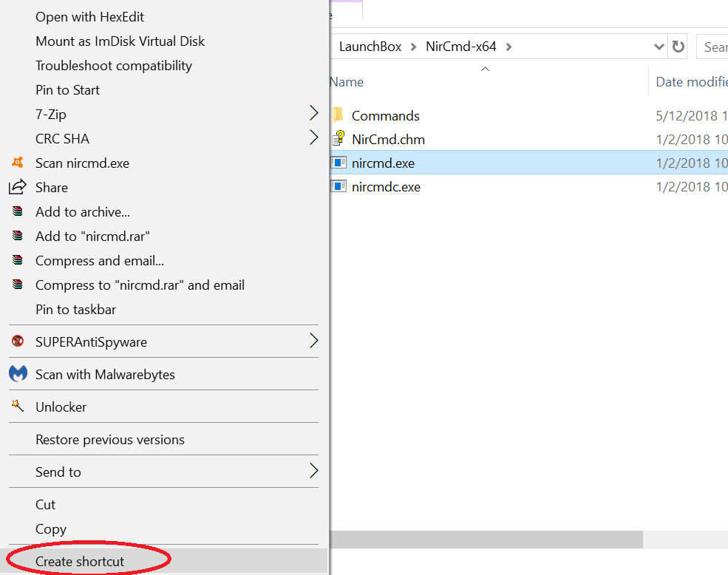
Task: Click the Avast icon beside Scan nircmd.exe
Action: click(18, 163)
